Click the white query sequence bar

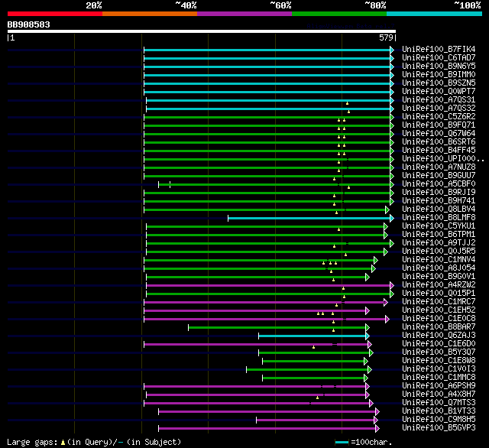tap(202, 31)
